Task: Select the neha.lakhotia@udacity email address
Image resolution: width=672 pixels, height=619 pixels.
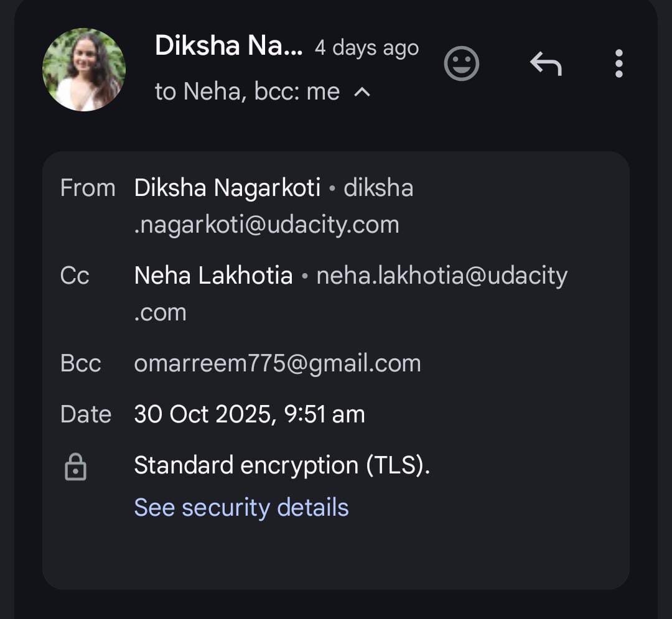Action: [442, 276]
